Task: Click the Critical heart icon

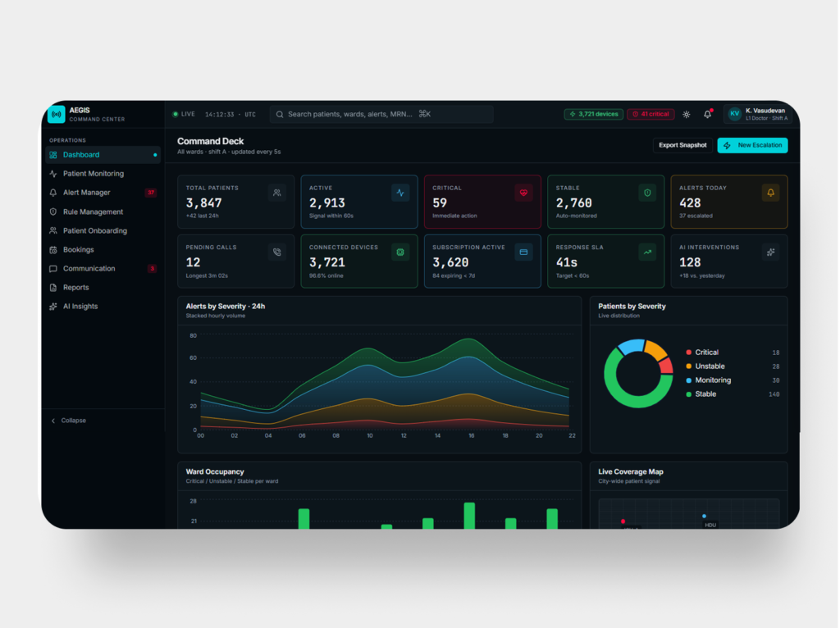Action: [523, 193]
